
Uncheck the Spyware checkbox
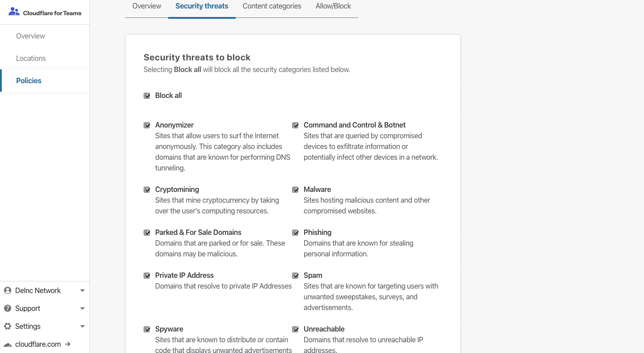147,329
